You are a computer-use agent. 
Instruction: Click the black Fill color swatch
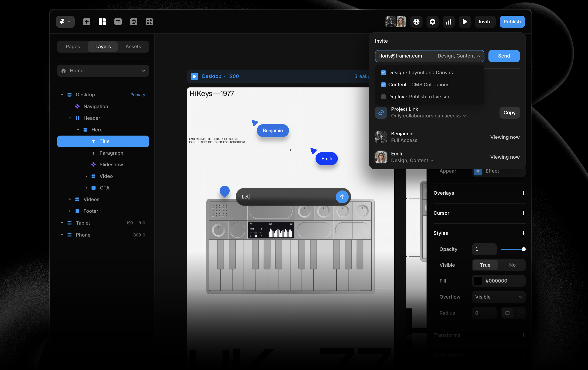[x=478, y=281]
